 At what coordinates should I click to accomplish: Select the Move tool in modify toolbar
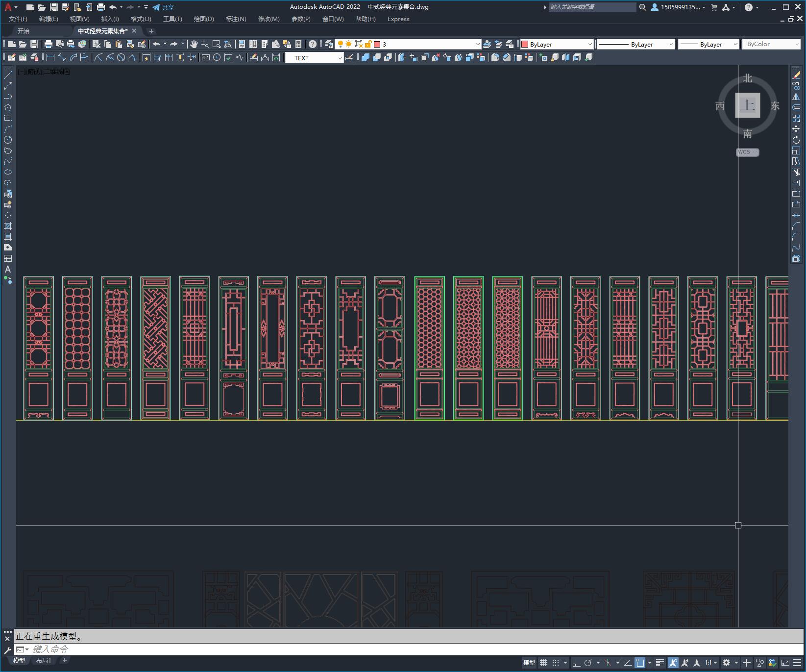tap(796, 129)
